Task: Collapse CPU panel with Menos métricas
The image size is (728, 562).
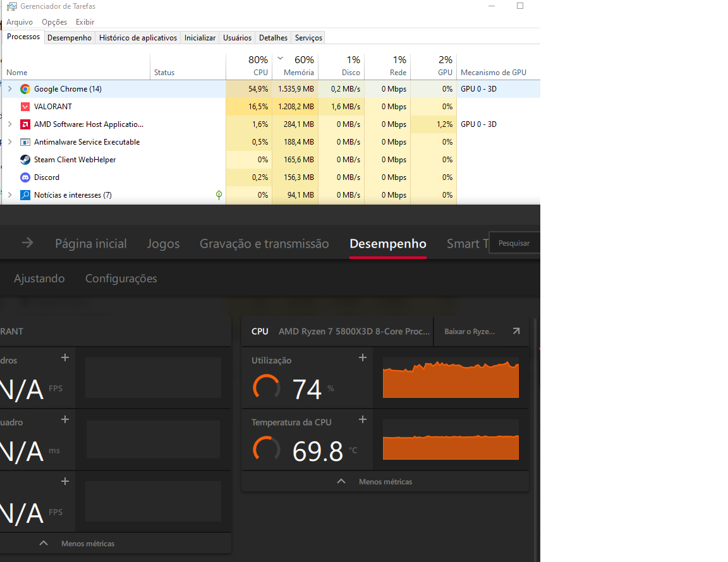Action: click(385, 482)
